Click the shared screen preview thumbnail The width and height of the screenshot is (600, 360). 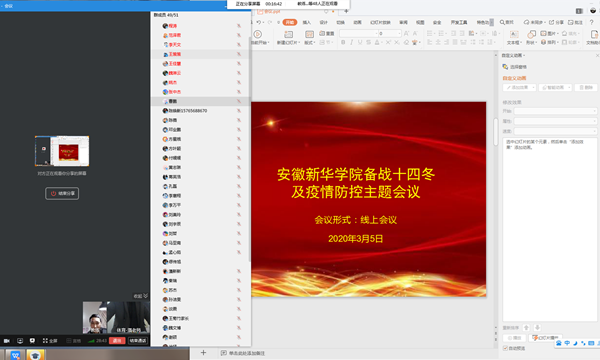(62, 151)
